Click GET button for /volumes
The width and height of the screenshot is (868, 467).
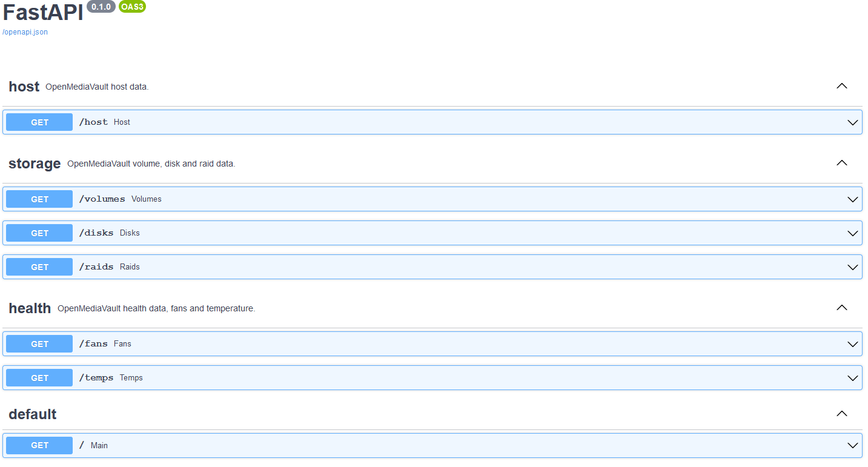39,199
